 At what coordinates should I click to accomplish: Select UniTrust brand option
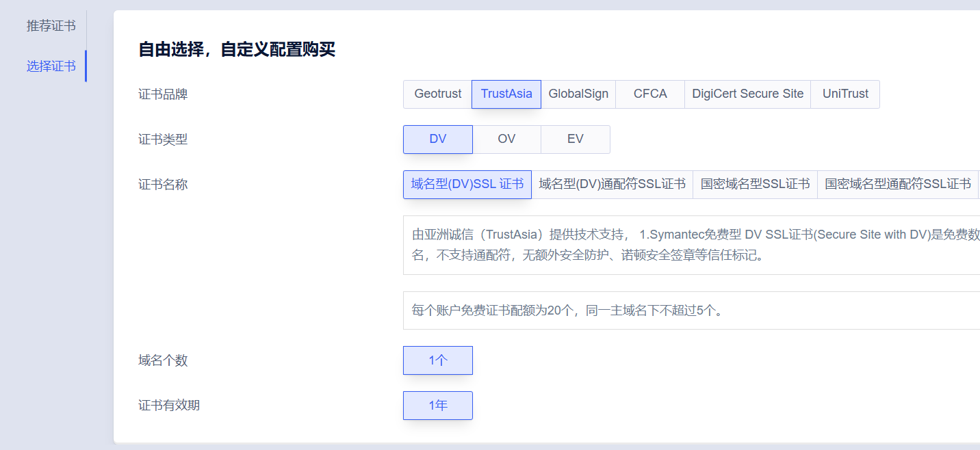(x=845, y=94)
